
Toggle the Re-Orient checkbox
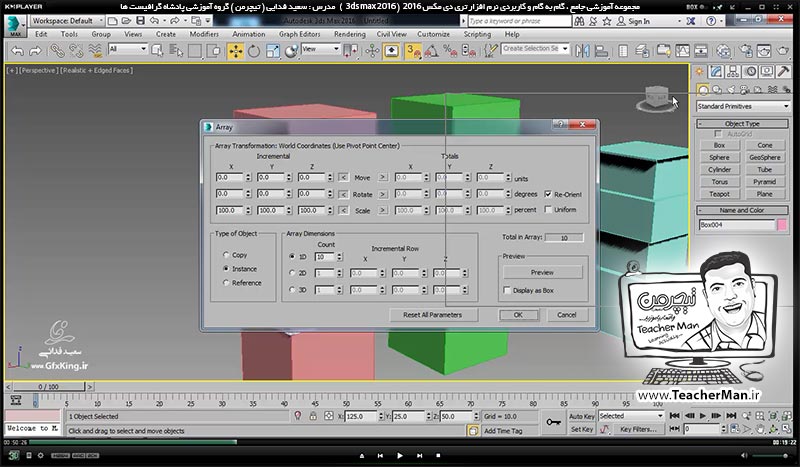click(x=548, y=194)
